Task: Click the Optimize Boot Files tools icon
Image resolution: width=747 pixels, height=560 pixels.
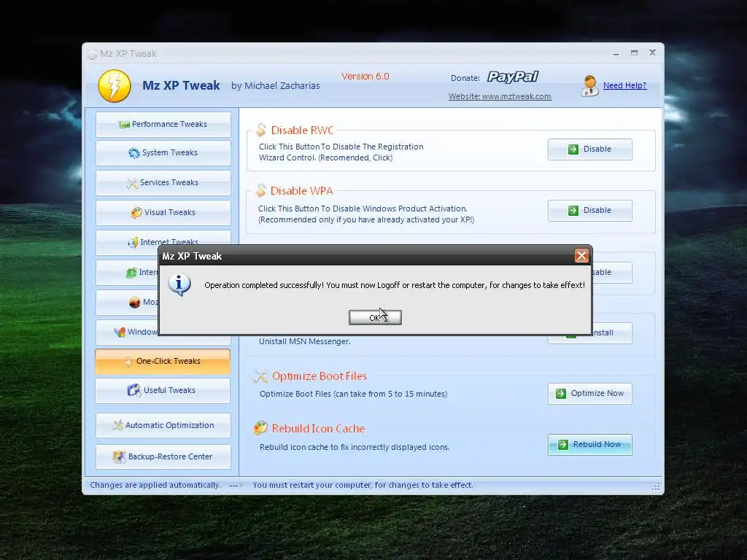Action: click(x=260, y=376)
